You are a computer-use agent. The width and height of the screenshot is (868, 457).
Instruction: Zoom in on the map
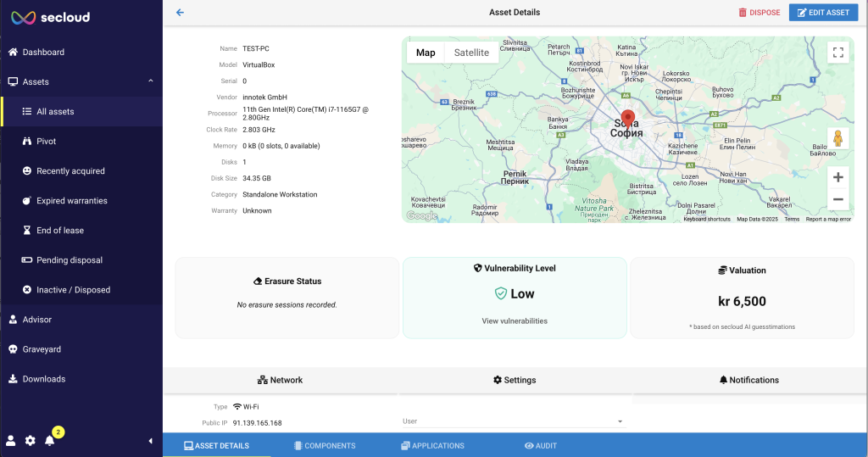pyautogui.click(x=837, y=177)
